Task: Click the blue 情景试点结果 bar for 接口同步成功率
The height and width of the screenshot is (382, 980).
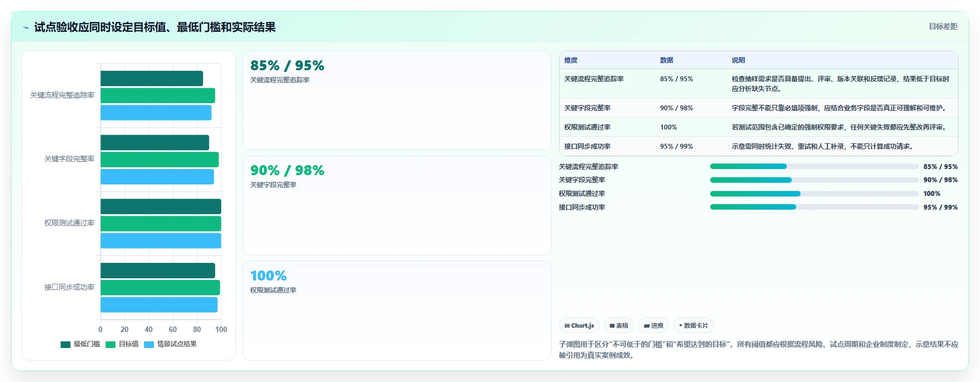Action: [159, 305]
